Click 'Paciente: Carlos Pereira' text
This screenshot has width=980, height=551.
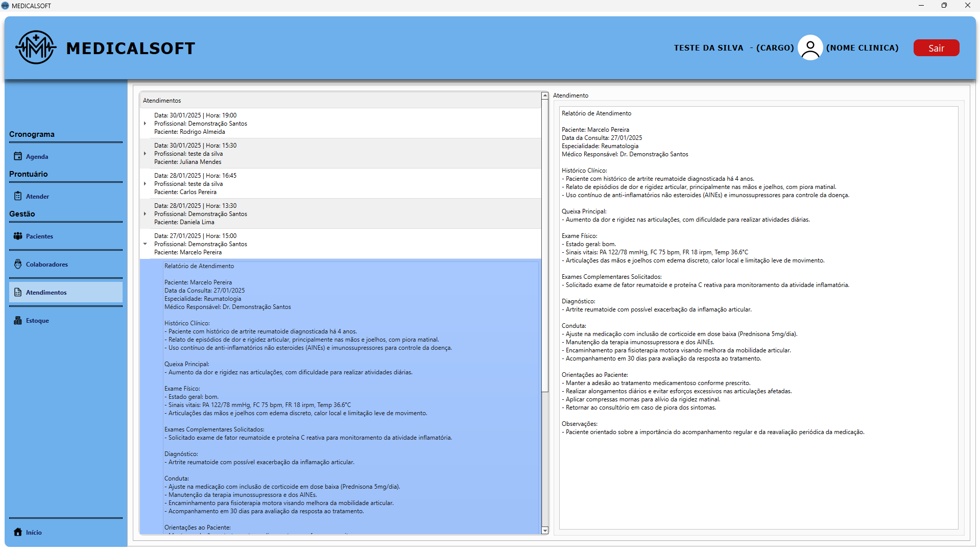pos(185,192)
